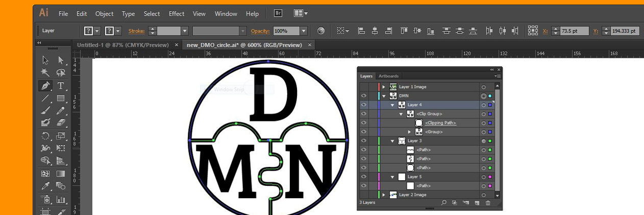Image resolution: width=644 pixels, height=215 pixels.
Task: Select the Width tool
Action: coord(45,148)
